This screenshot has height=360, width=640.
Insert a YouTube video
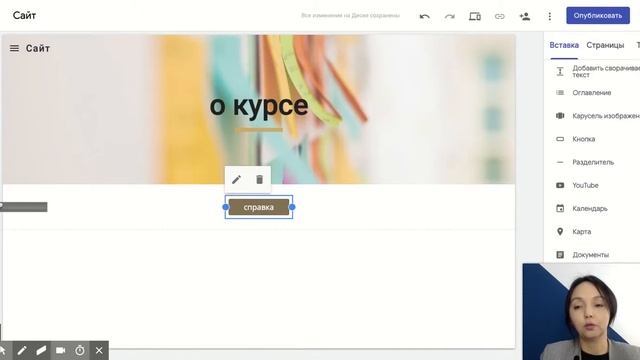[x=585, y=185]
